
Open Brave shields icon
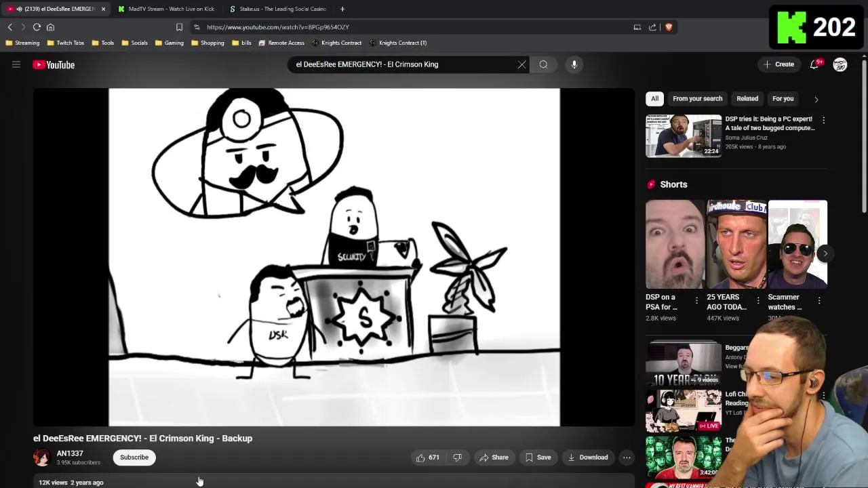pyautogui.click(x=669, y=27)
